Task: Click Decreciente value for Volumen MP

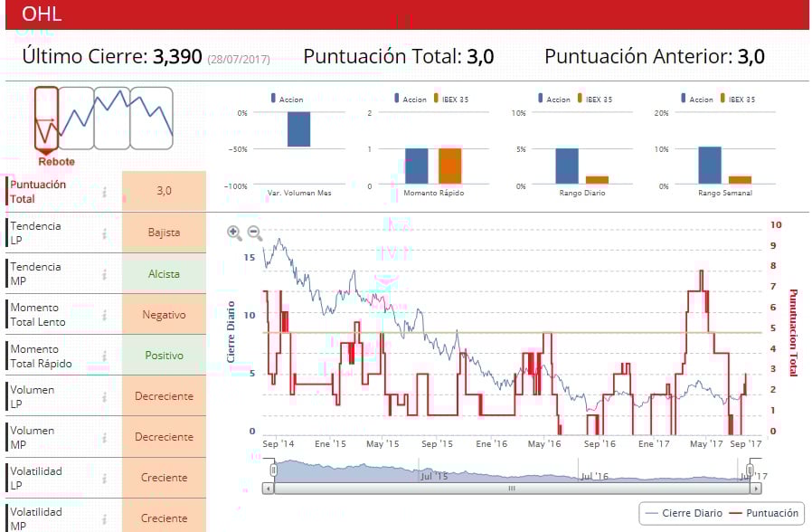Action: click(x=165, y=437)
